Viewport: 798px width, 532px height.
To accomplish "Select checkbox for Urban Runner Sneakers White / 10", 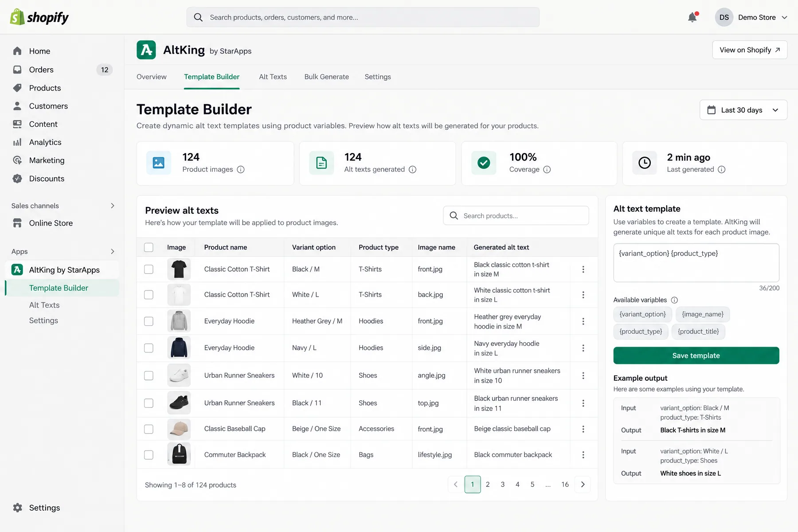I will [x=149, y=376].
